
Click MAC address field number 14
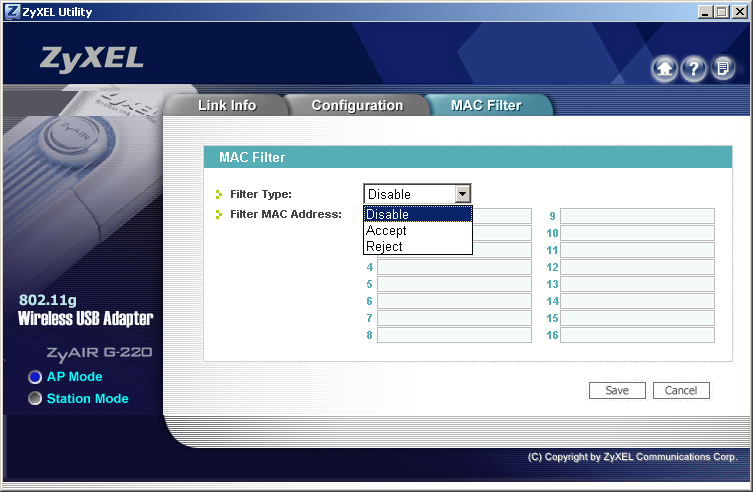637,301
